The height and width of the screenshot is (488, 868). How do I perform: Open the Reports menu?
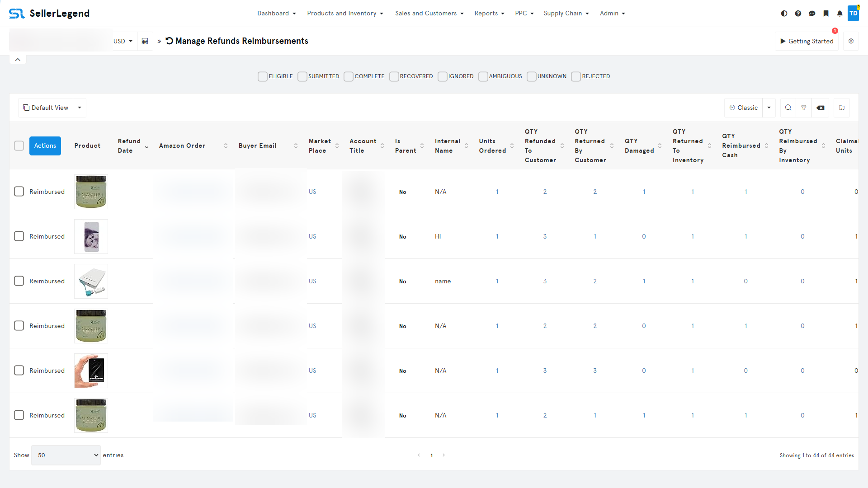pyautogui.click(x=489, y=14)
